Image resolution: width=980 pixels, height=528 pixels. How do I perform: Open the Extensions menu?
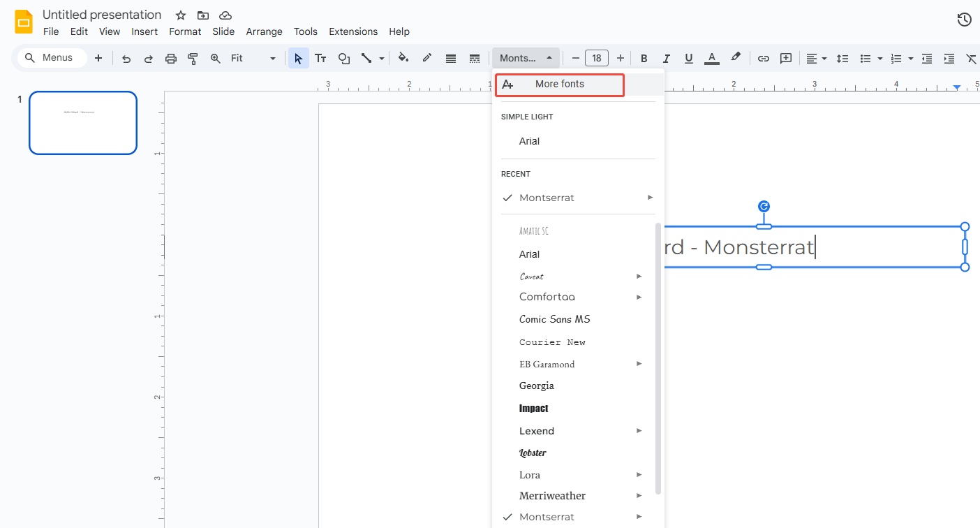[x=353, y=31]
